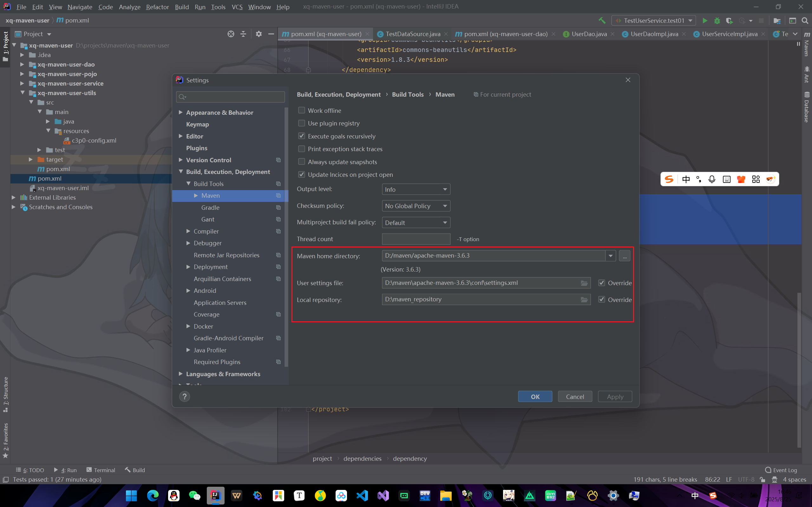This screenshot has width=812, height=507.
Task: Enable the Work offline checkbox
Action: coord(302,110)
